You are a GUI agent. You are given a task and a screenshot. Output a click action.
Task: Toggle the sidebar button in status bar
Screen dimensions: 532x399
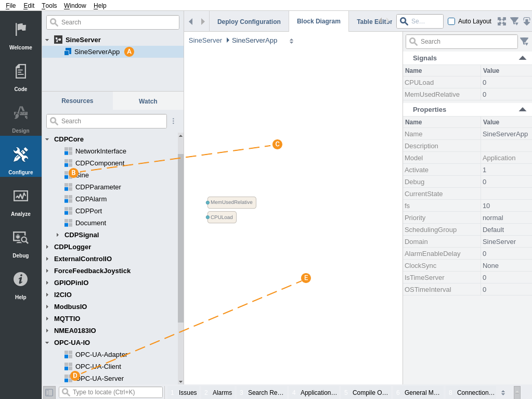point(49,392)
